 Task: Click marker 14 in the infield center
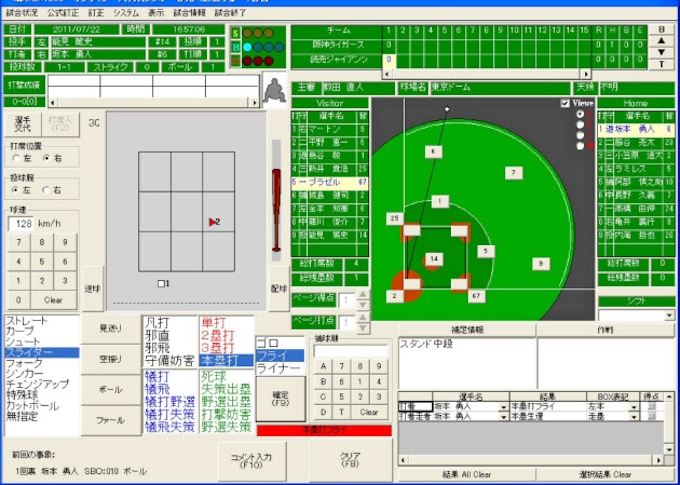pos(434,259)
